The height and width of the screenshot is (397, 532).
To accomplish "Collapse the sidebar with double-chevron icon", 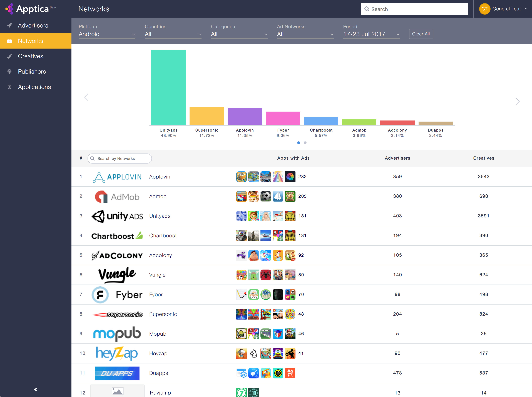I will click(x=36, y=389).
